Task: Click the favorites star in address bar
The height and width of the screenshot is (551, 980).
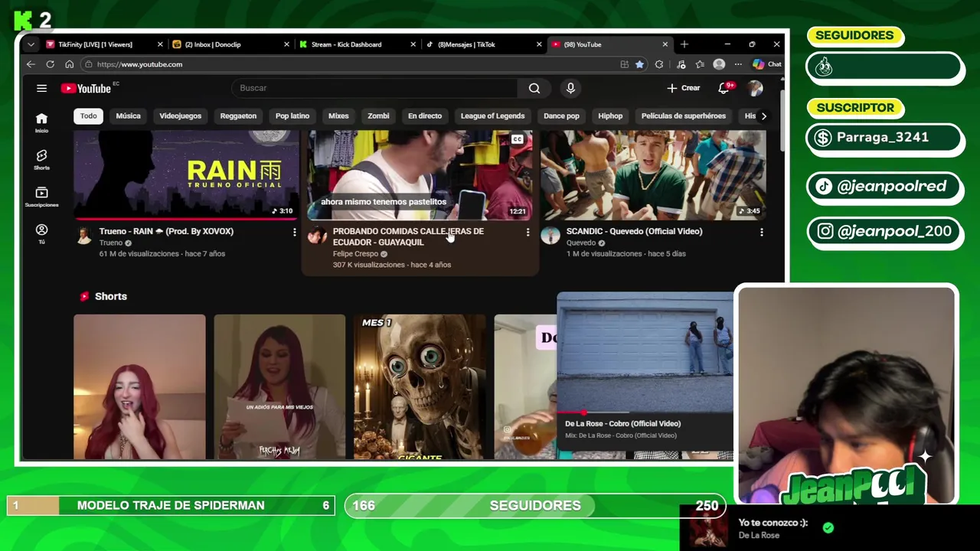Action: coord(639,64)
